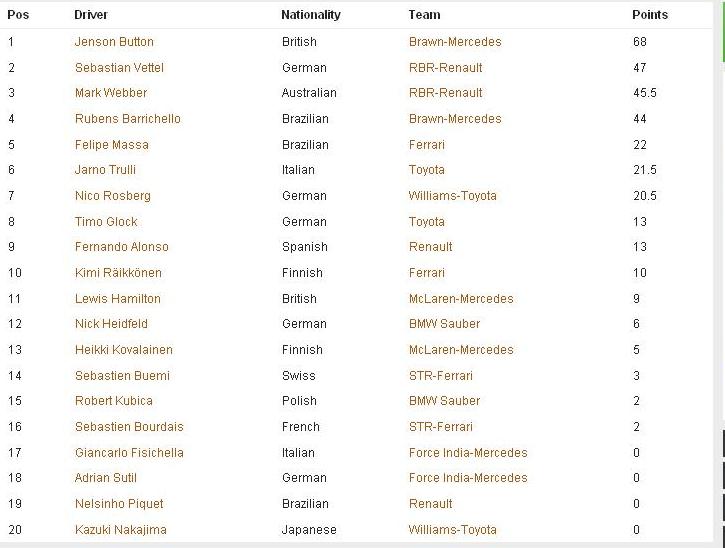The height and width of the screenshot is (548, 725).
Task: Select the Fernando Alonso link
Action: (122, 247)
